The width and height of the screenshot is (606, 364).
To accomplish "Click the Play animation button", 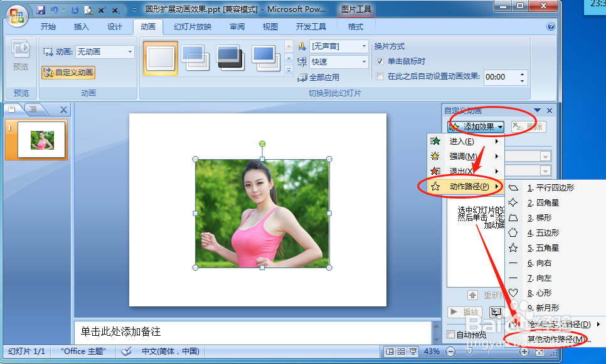I will (465, 312).
